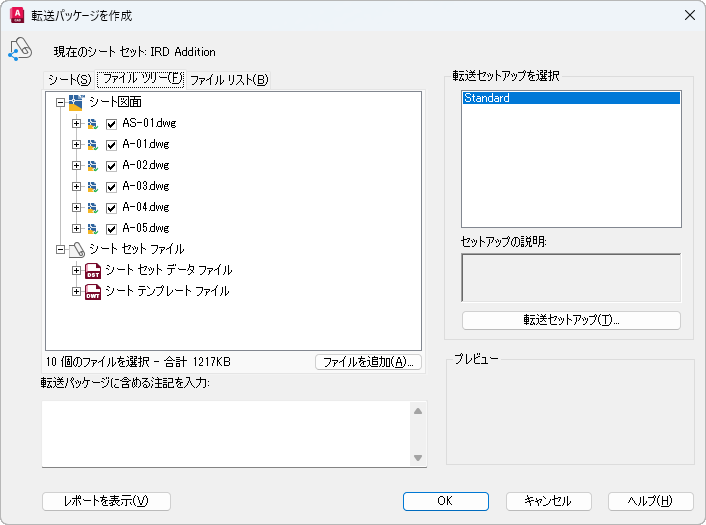Click into the transmittal notes text field
Screen dimensions: 706x525
pyautogui.click(x=225, y=434)
